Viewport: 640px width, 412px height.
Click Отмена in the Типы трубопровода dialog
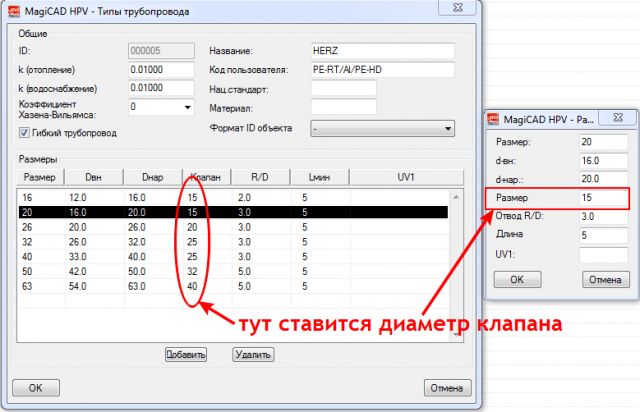coord(447,388)
